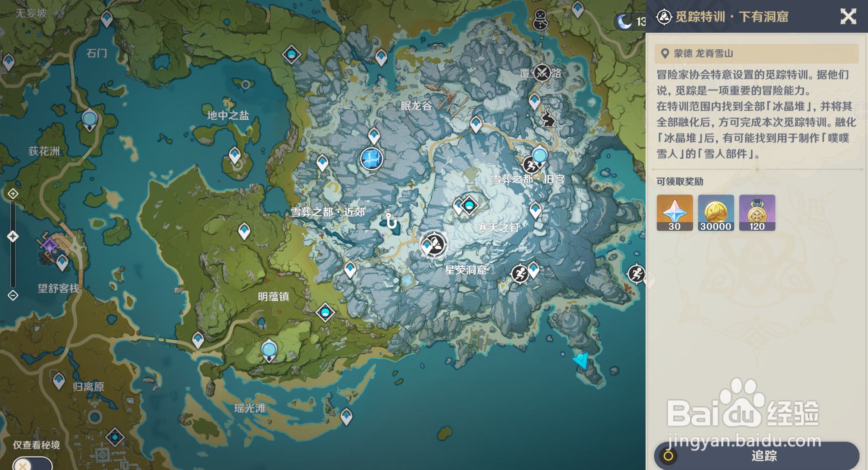Select the crossed-swords icon near 覆雪之路
The height and width of the screenshot is (470, 868).
point(542,72)
